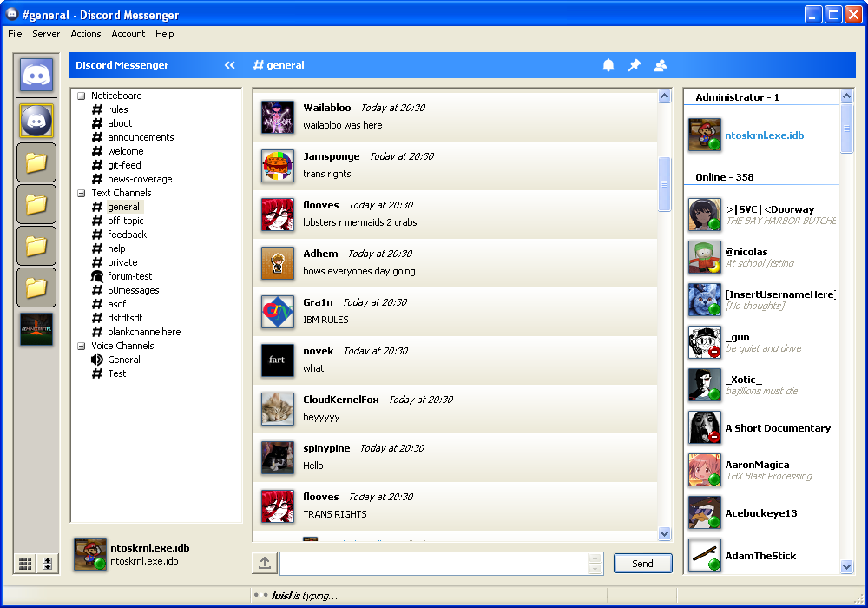Screen dimensions: 868x608
Task: Open the fourth server folder icon
Action: coord(36,287)
